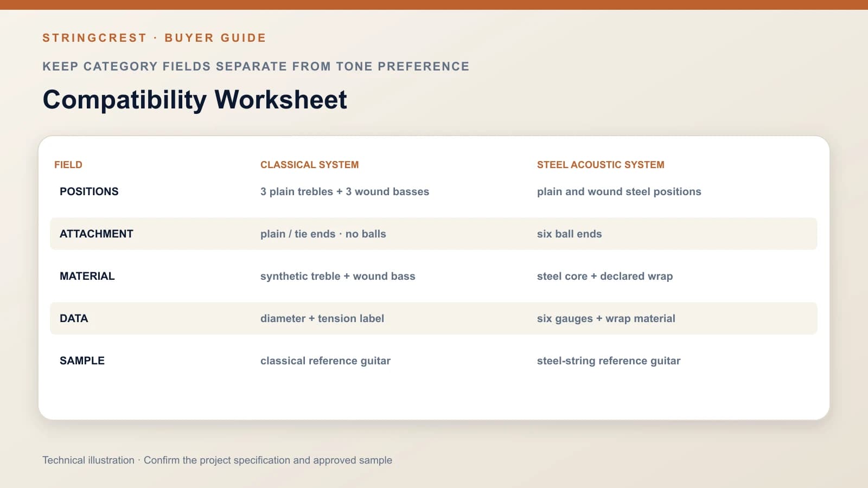This screenshot has height=488, width=868.
Task: Click 'synthetic treble + wound bass' cell
Action: [338, 276]
